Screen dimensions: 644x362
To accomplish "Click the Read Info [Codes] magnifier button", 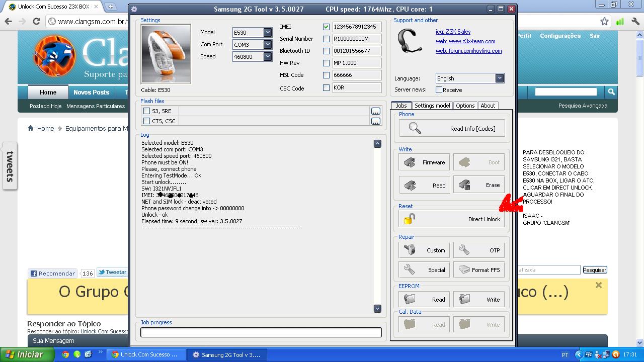I will pyautogui.click(x=451, y=128).
